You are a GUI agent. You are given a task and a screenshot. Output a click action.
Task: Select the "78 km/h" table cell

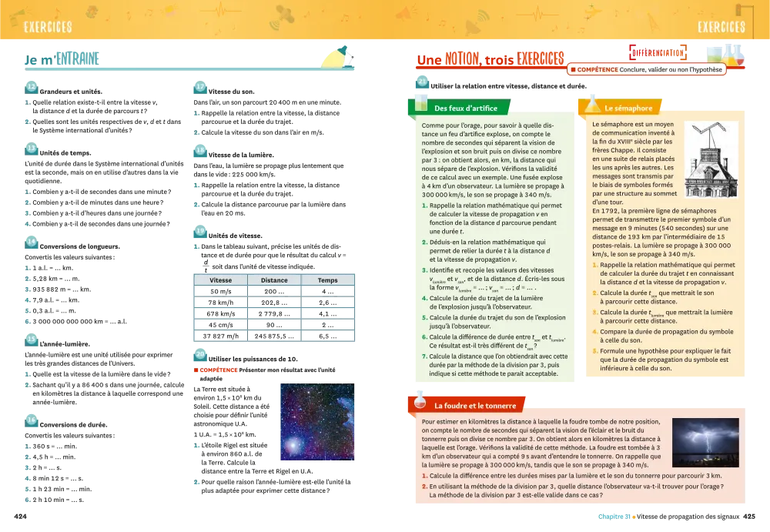[220, 303]
